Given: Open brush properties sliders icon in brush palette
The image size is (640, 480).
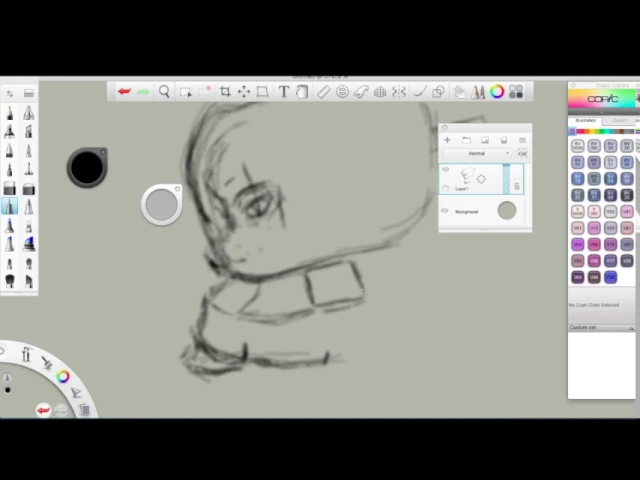Looking at the screenshot, I should click(10, 93).
